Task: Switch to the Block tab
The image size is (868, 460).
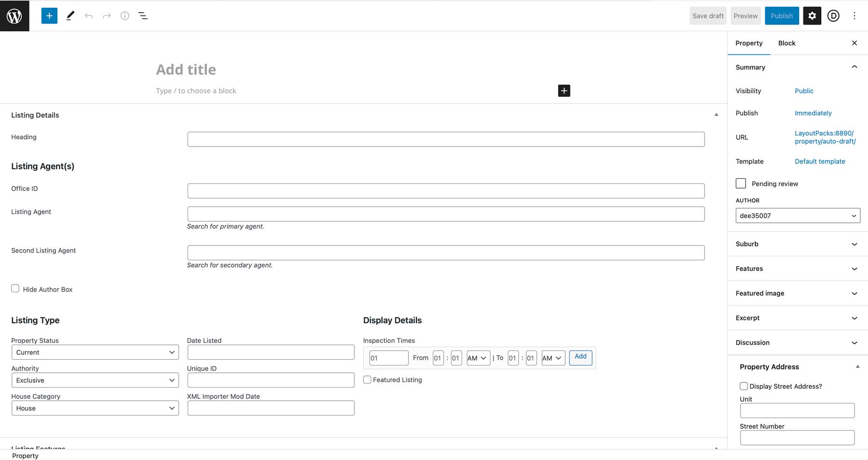Action: click(787, 43)
